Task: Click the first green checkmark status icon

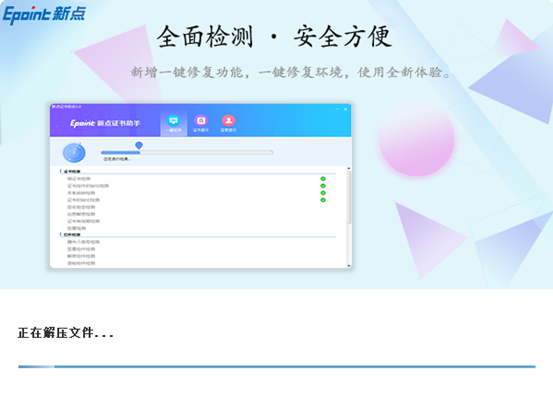Action: (x=323, y=179)
